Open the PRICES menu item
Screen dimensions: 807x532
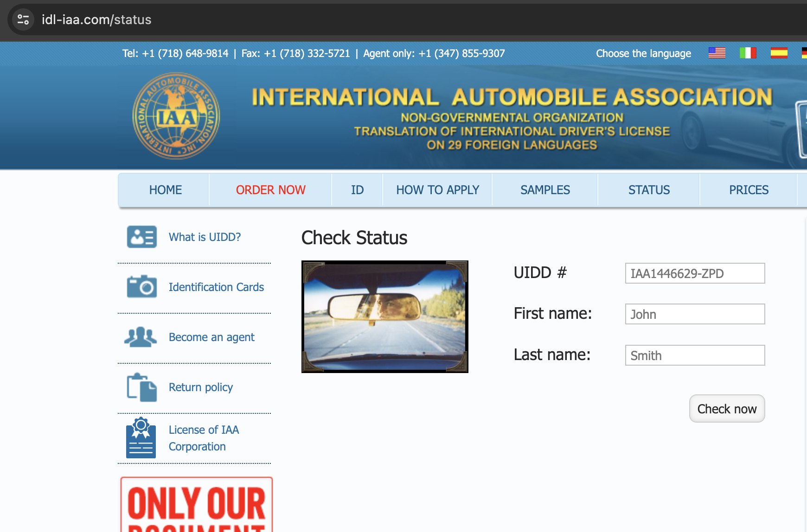coord(749,190)
